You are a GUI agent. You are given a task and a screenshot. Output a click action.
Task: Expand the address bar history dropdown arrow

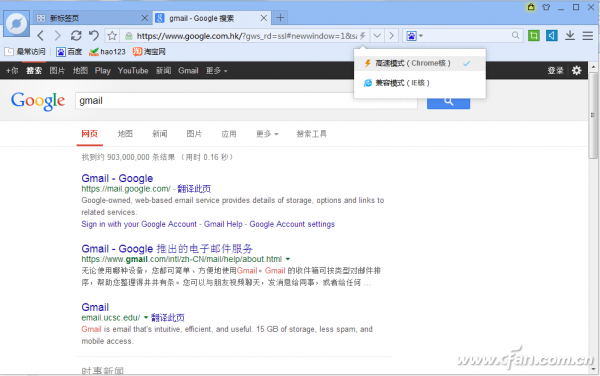point(377,36)
